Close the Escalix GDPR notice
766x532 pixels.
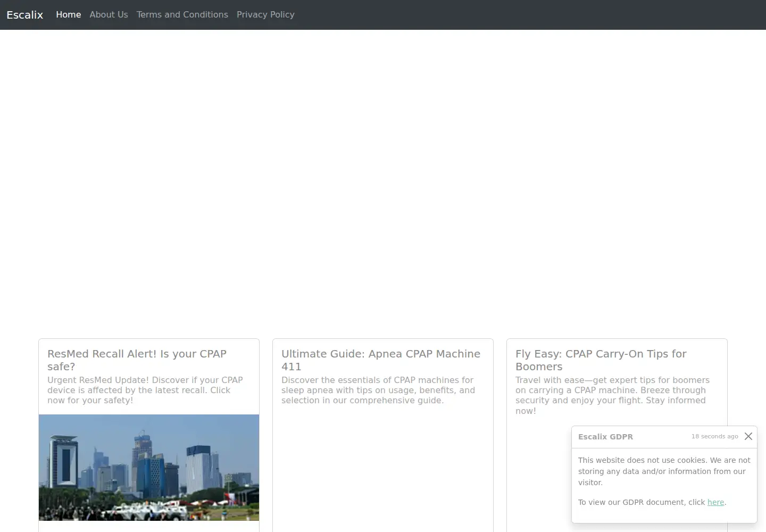coord(748,436)
